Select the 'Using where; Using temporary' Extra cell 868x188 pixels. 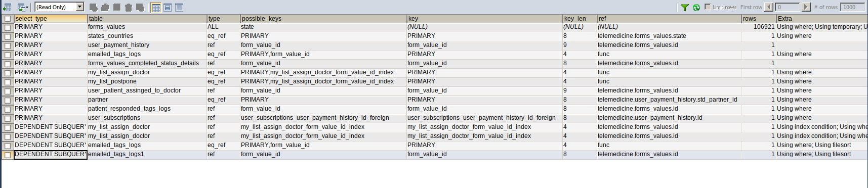click(822, 27)
